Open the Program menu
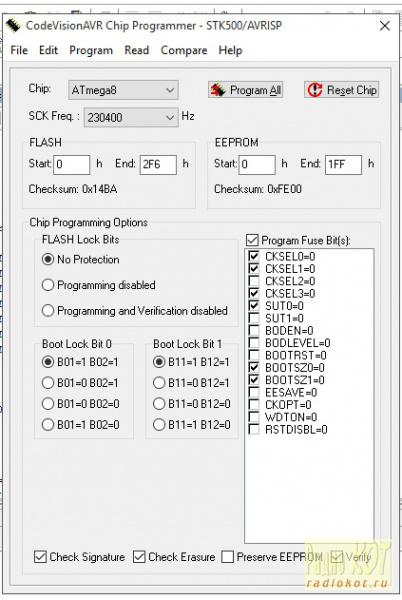 [x=91, y=50]
